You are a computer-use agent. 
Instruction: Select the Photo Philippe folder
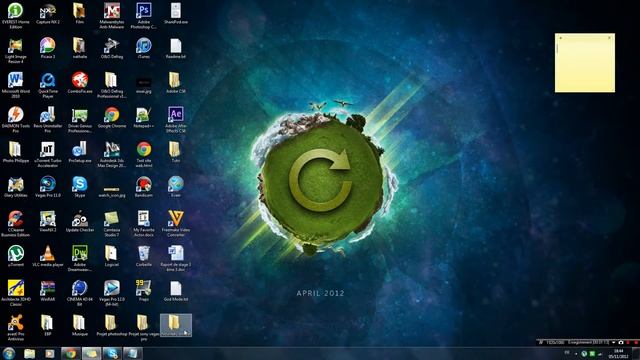coord(16,152)
